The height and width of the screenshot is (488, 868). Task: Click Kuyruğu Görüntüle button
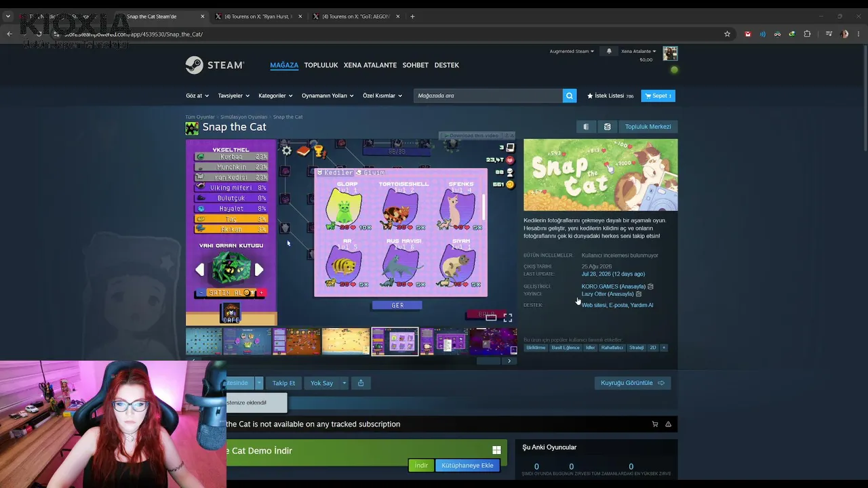tap(633, 383)
